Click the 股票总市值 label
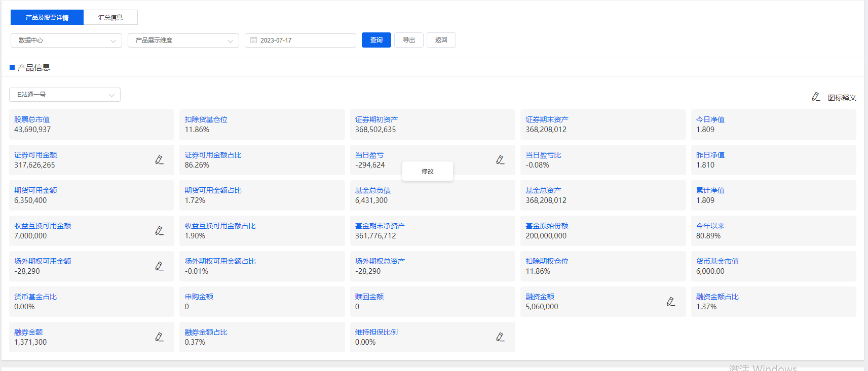 pyautogui.click(x=32, y=119)
